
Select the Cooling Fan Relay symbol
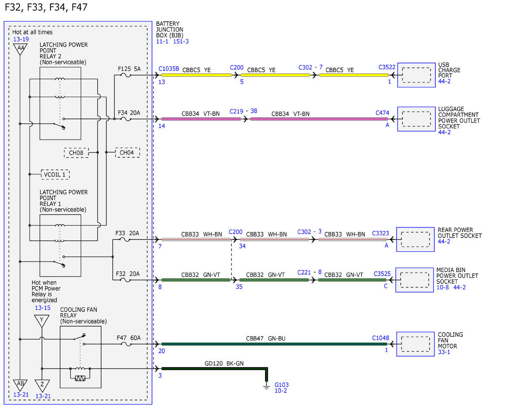(x=80, y=357)
